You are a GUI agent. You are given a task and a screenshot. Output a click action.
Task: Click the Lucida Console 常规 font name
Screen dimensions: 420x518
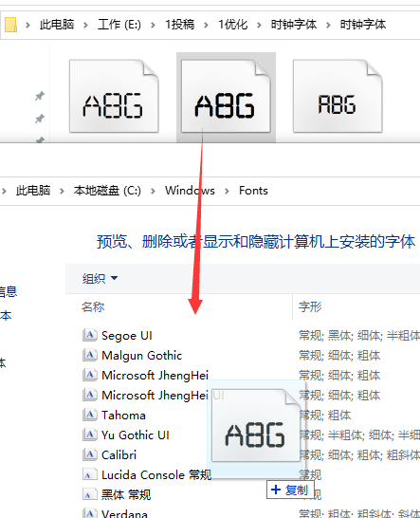156,475
